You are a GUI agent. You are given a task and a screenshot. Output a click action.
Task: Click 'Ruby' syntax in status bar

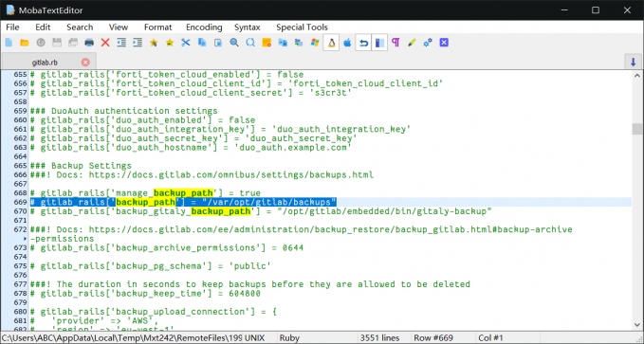click(x=289, y=338)
